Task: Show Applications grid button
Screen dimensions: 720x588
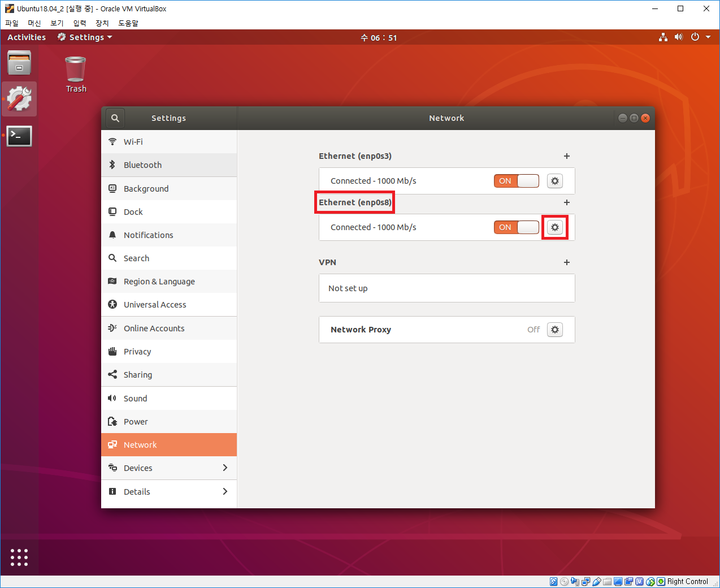Action: pos(19,557)
